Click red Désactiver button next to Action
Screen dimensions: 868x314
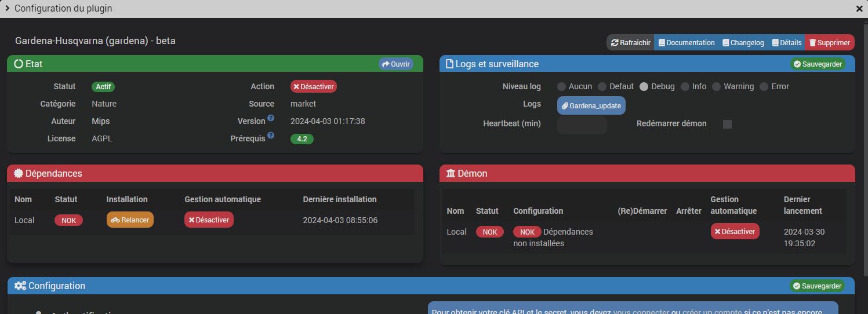(x=314, y=86)
